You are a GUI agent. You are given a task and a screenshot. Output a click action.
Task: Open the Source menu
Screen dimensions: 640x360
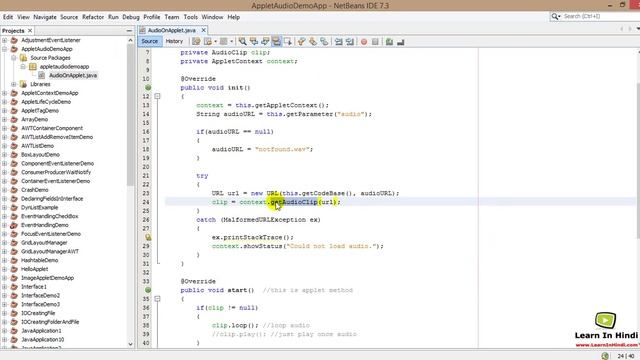coord(69,17)
